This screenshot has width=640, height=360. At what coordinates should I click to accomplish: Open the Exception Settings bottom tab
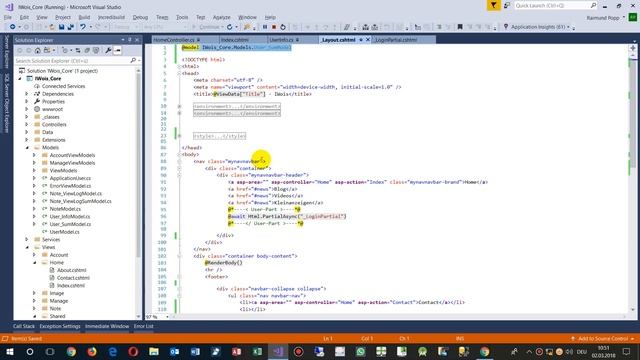pyautogui.click(x=60, y=326)
